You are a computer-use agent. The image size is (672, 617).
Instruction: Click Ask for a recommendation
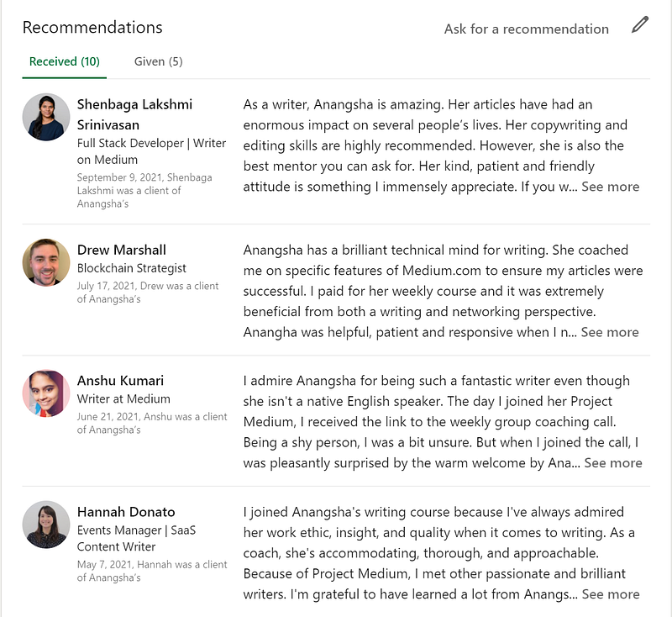(x=527, y=29)
